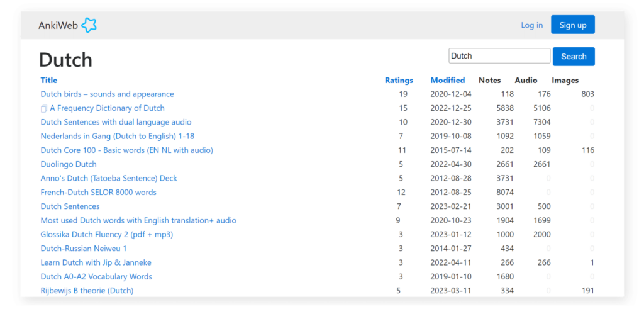Screen dimensions: 644x309
Task: Go to the Duolingo Dutch deck
Action: click(69, 164)
